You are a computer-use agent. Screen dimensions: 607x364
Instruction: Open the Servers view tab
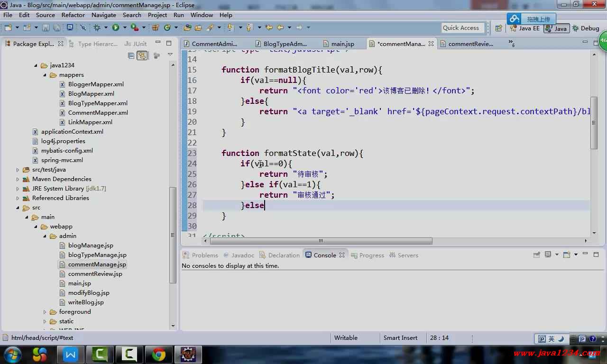click(404, 255)
